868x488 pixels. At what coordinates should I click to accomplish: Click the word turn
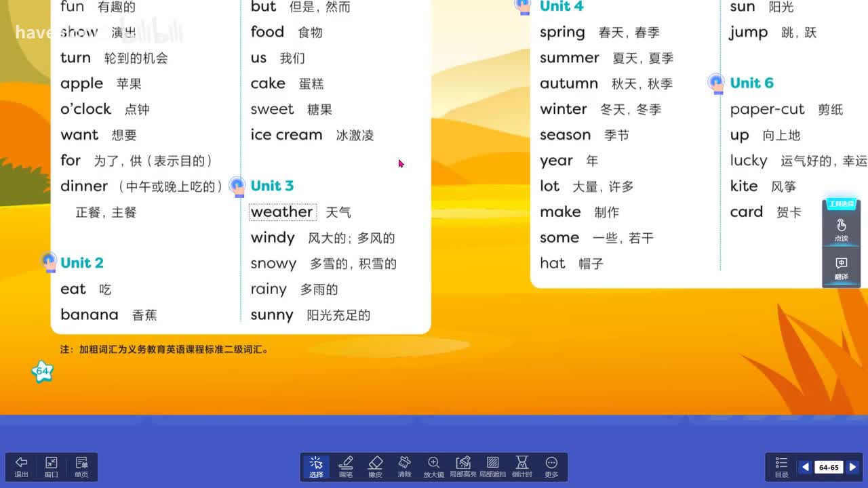(75, 58)
